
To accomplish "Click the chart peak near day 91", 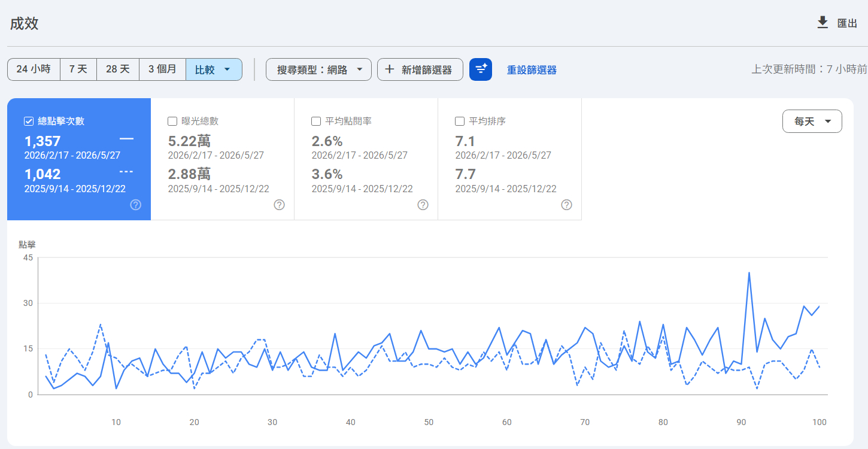I will 749,273.
